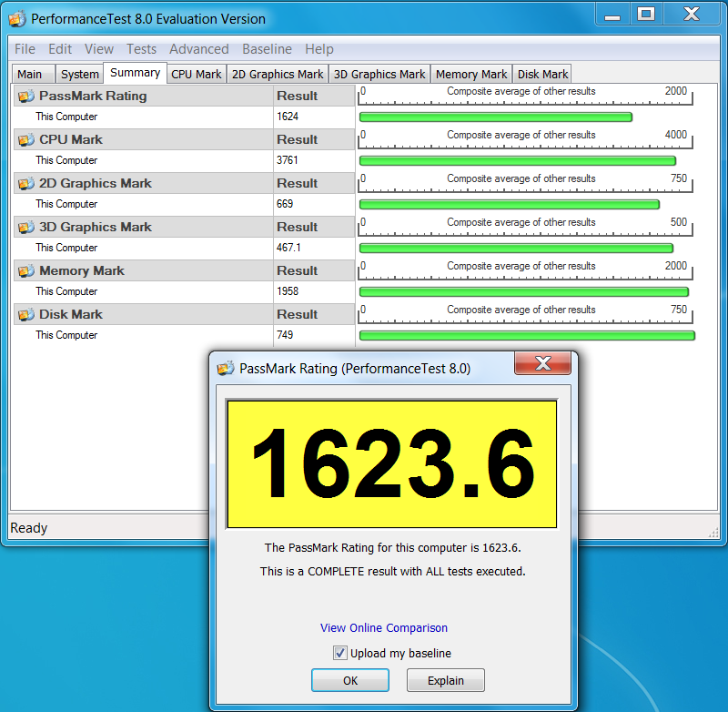Click the COMPLETE result message text

[x=392, y=571]
